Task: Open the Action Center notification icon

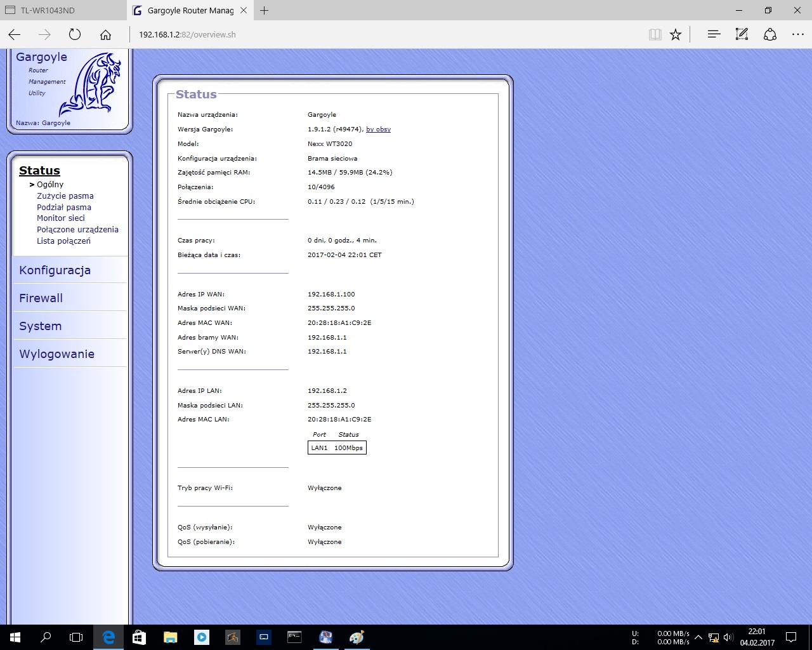Action: click(x=791, y=637)
